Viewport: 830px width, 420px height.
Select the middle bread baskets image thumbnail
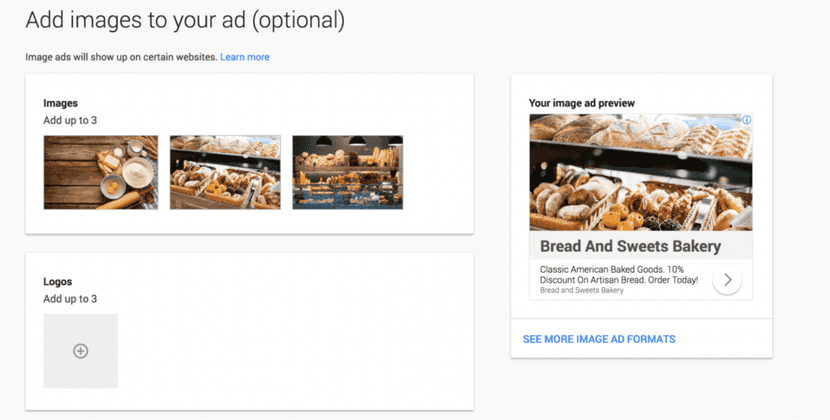point(225,172)
